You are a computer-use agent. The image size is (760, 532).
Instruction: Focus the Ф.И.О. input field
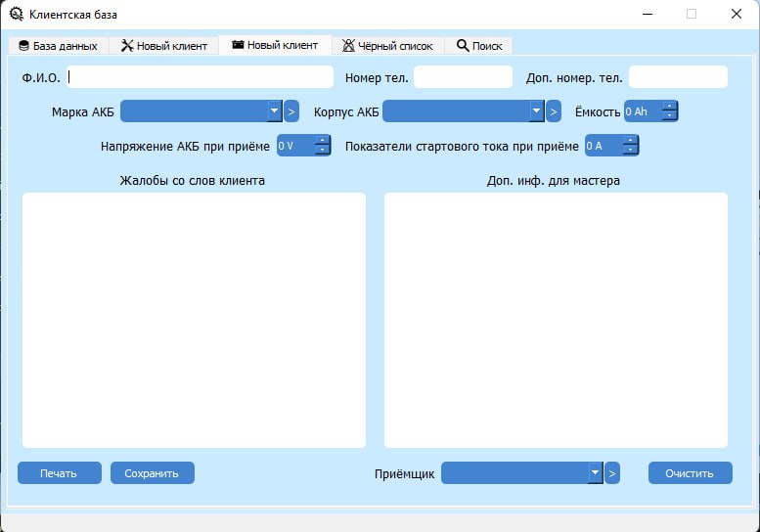pos(201,77)
